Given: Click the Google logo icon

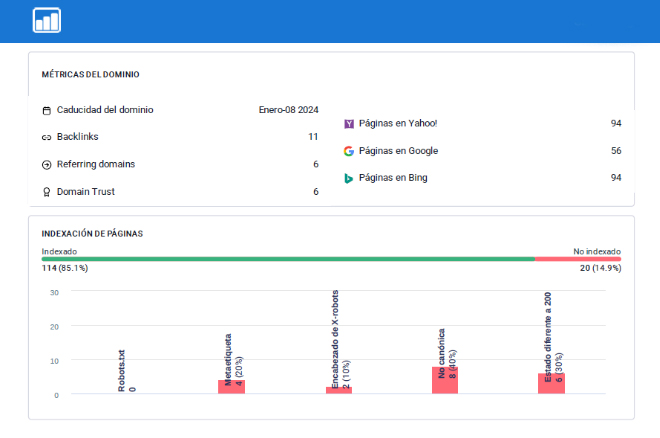Looking at the screenshot, I should (348, 151).
